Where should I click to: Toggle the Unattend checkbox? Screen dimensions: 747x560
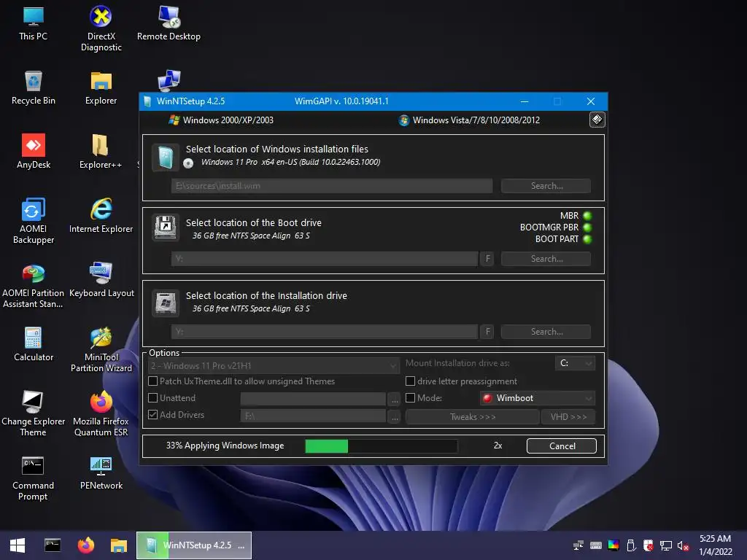(x=153, y=397)
